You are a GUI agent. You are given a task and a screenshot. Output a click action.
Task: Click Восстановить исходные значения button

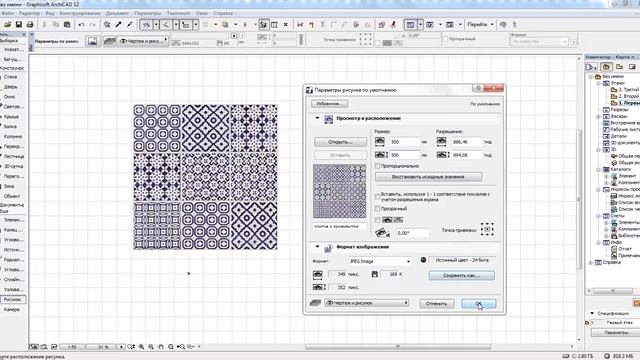428,177
